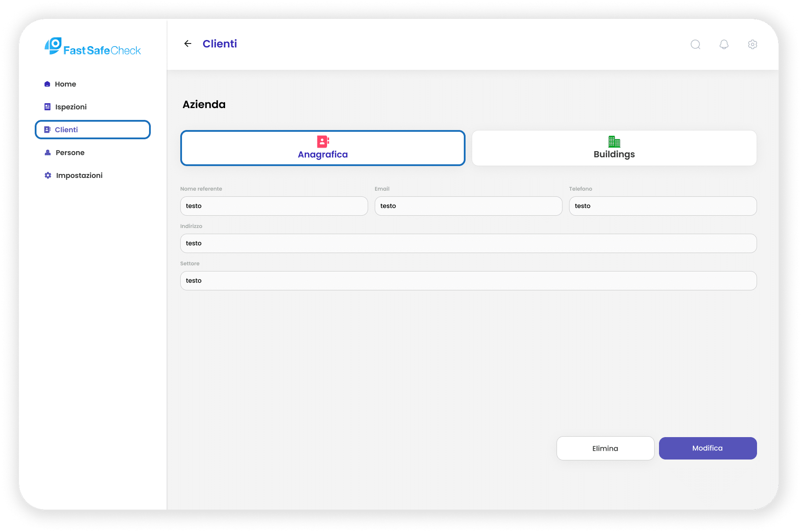Open the Persone section icon
This screenshot has width=801, height=532.
[x=47, y=152]
